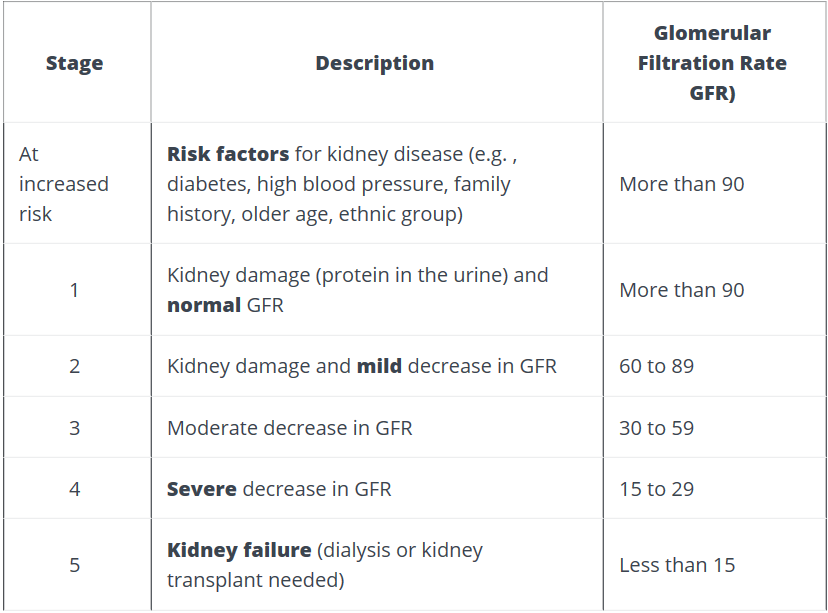Select the '60 to 89' GFR value

point(656,366)
